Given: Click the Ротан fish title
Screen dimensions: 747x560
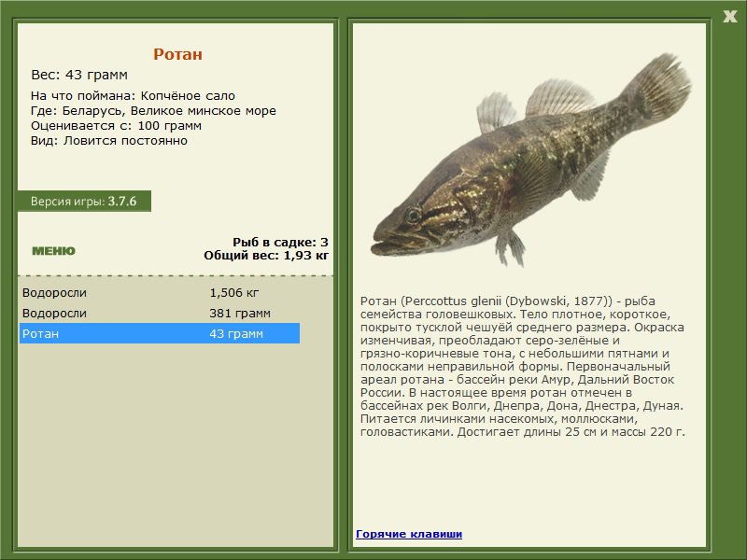Looking at the screenshot, I should 177,54.
